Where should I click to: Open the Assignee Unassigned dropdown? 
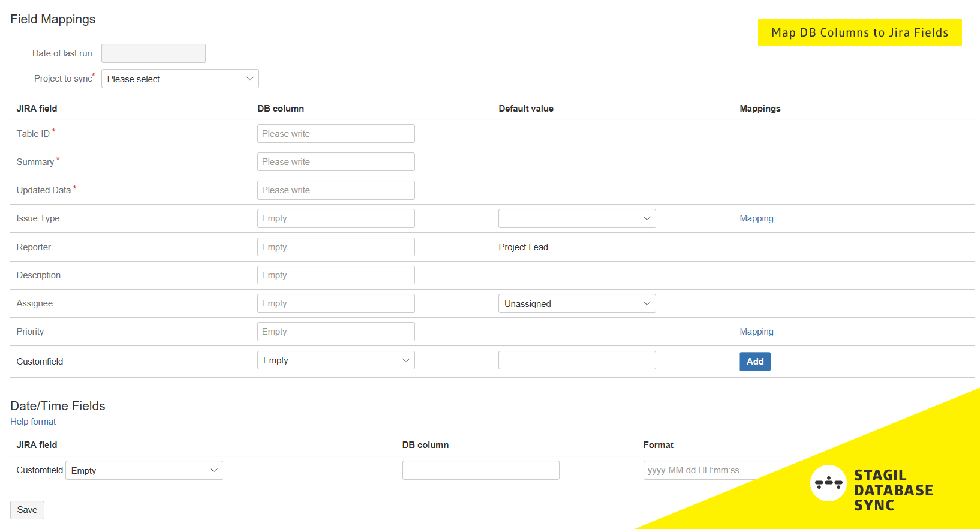577,303
